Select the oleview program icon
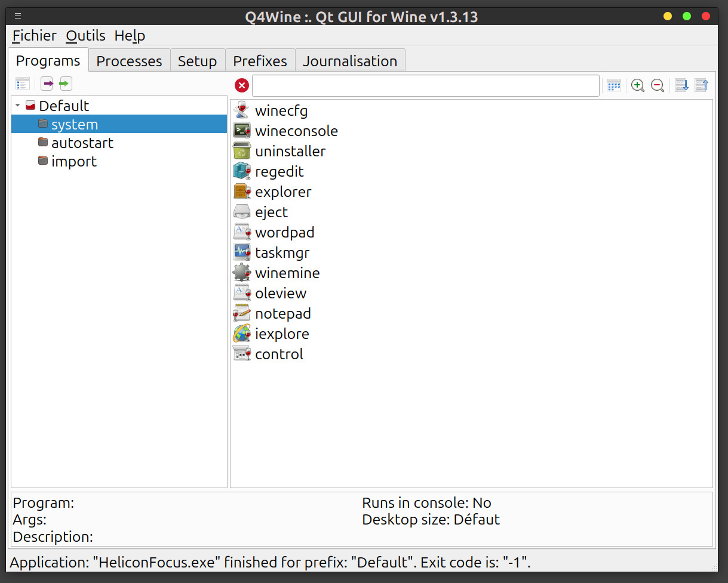 click(241, 293)
